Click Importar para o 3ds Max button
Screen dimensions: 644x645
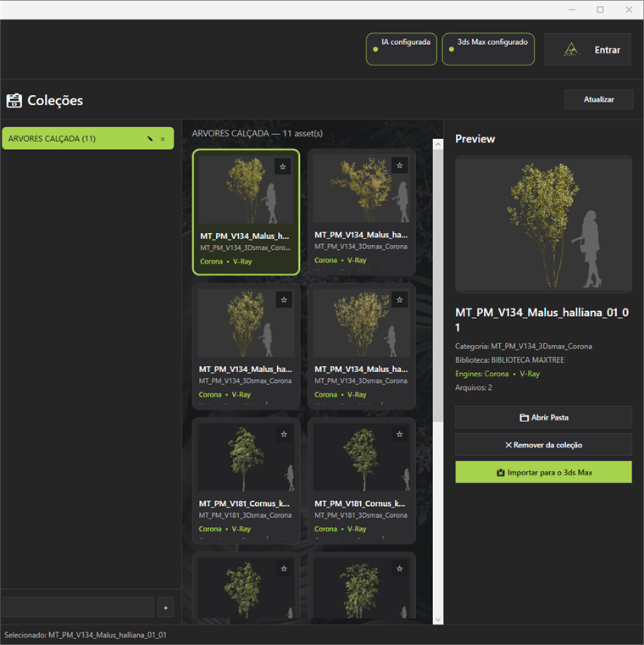coord(543,472)
